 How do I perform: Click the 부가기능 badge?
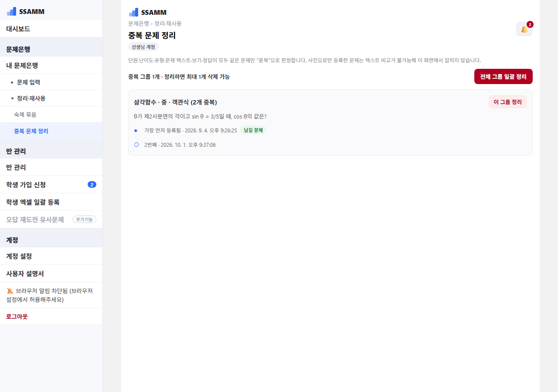point(84,220)
